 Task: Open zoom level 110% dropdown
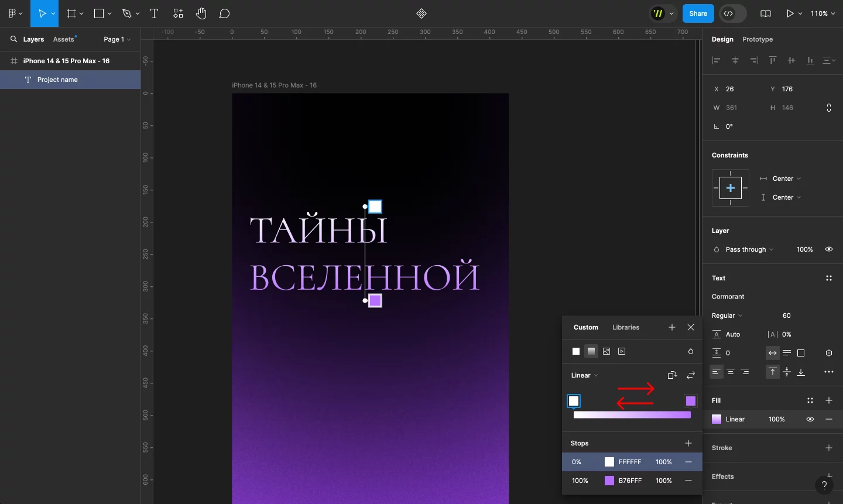[823, 13]
